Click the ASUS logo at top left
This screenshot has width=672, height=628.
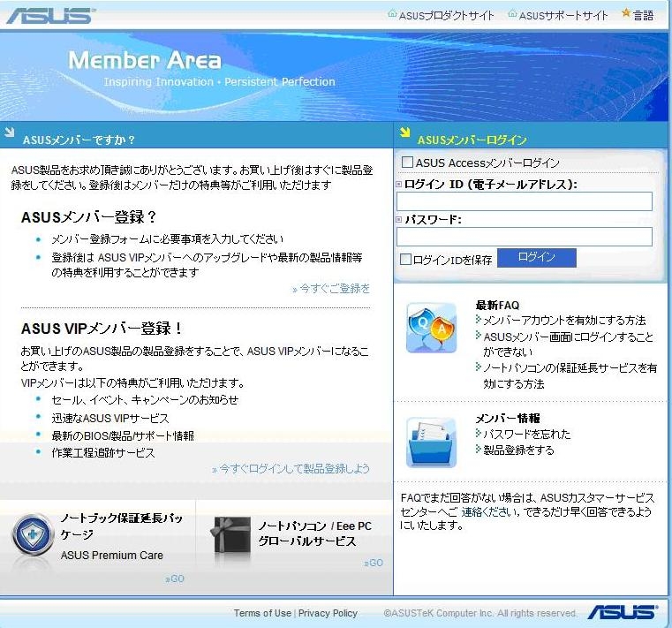pos(50,16)
